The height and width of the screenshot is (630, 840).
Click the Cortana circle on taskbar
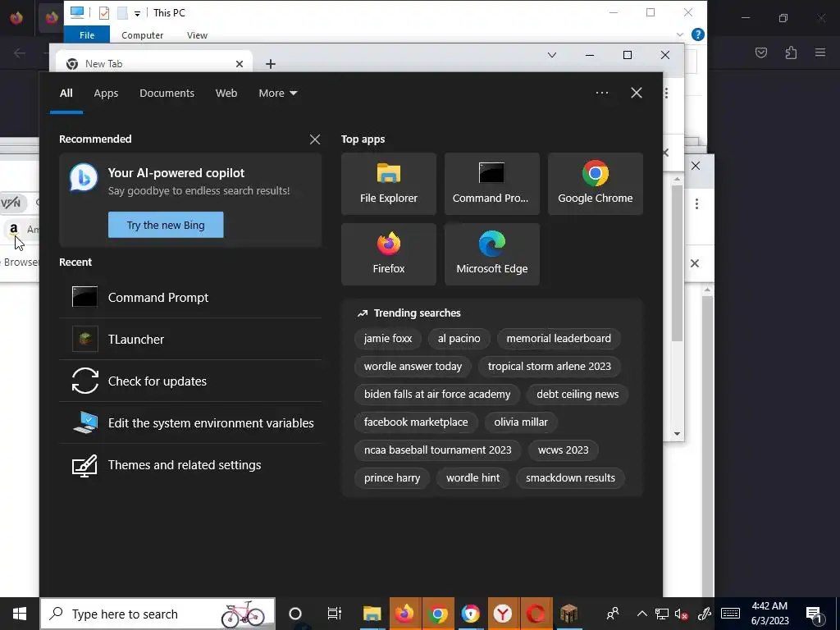pos(295,614)
